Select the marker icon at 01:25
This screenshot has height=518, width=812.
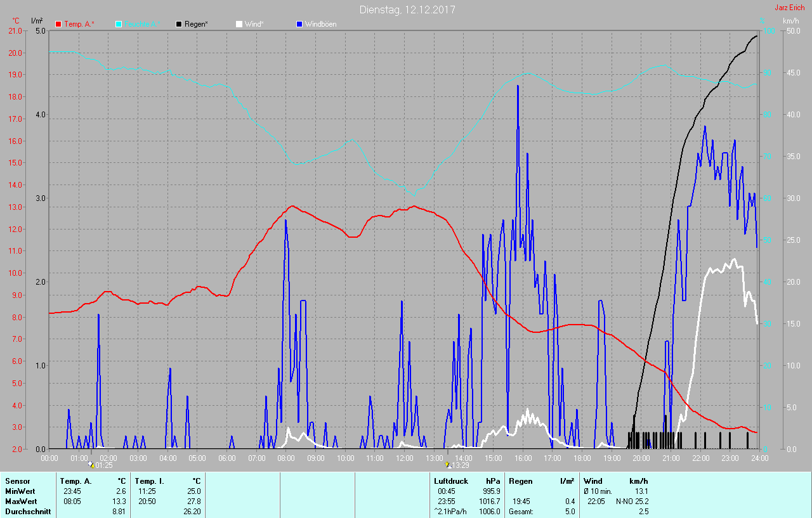92,465
